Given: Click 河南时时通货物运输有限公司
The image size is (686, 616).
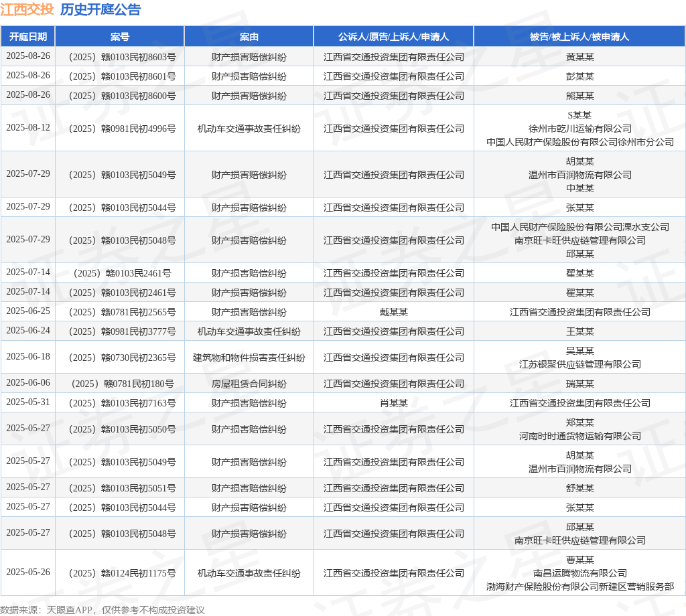Looking at the screenshot, I should tap(579, 436).
